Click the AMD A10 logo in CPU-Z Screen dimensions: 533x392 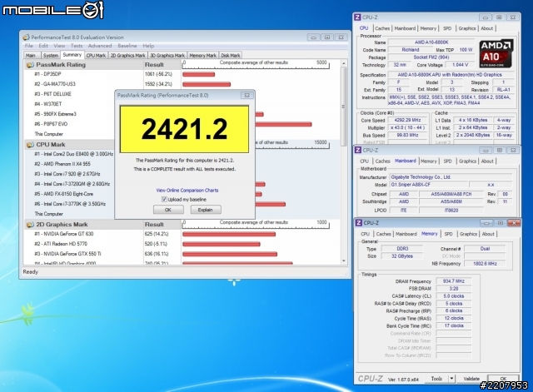coord(496,53)
